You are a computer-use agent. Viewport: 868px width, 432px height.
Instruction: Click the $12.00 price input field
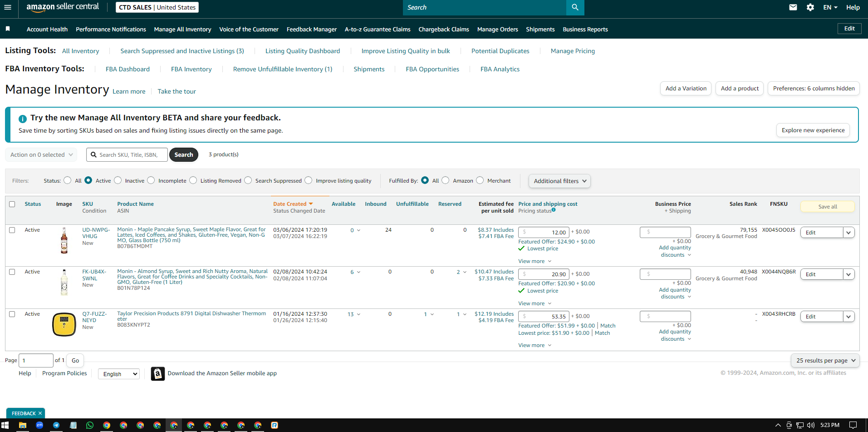pos(544,232)
